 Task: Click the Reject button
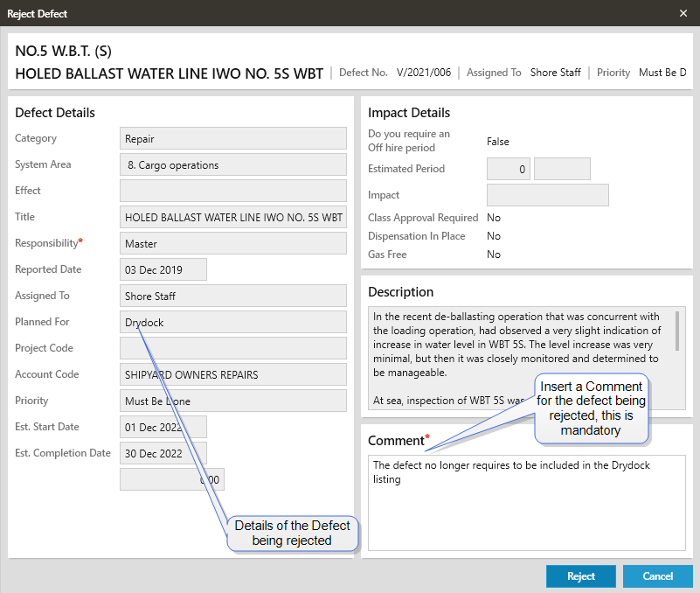tap(581, 576)
